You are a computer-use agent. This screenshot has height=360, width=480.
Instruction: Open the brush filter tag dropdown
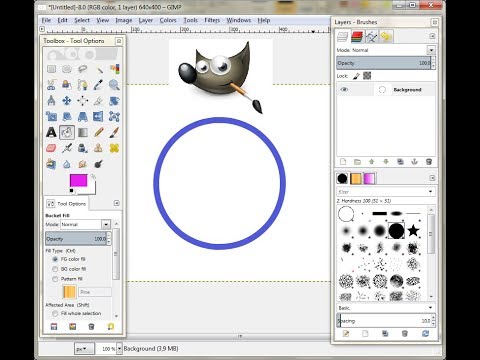click(x=430, y=192)
